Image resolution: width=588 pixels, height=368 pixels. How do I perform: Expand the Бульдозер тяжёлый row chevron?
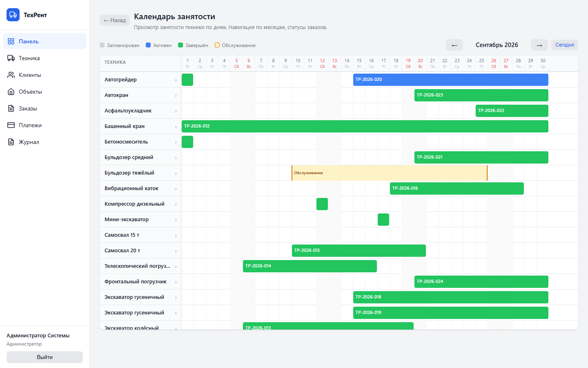point(176,173)
